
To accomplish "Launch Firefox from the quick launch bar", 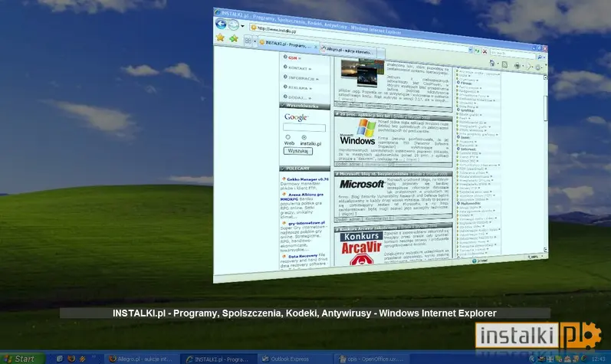I will (x=71, y=359).
